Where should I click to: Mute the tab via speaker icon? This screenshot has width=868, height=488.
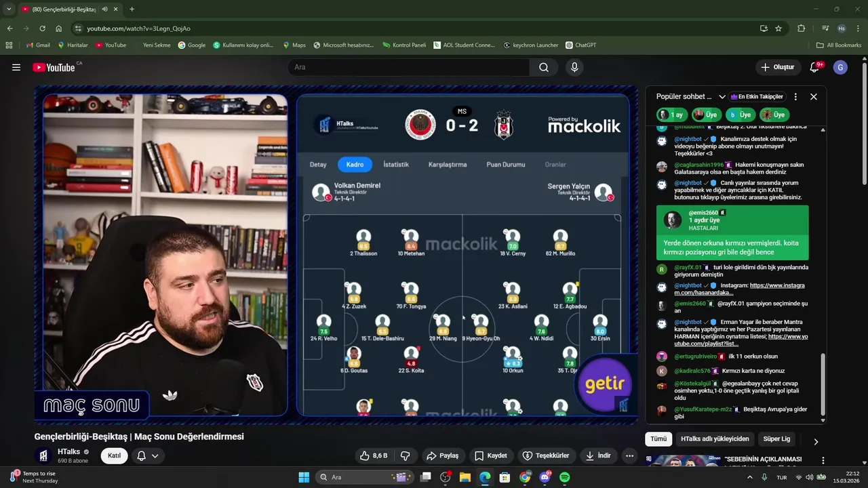(x=104, y=9)
